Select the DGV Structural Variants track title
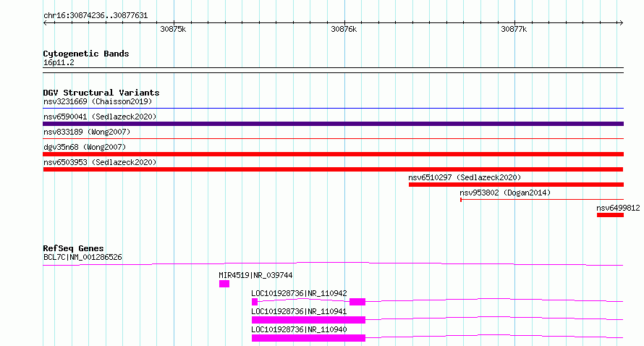Screen dimensions: 644x346 point(101,93)
